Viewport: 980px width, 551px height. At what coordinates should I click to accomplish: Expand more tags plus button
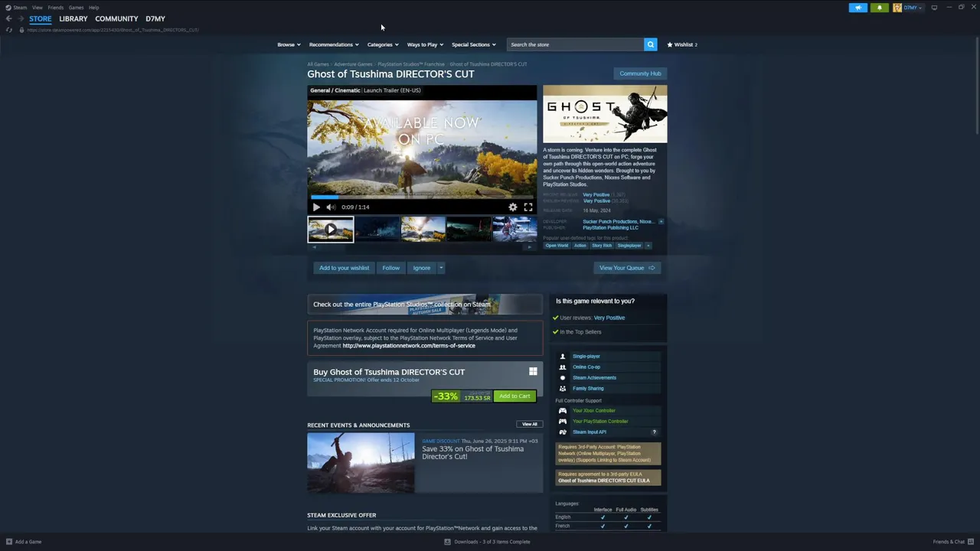[648, 246]
